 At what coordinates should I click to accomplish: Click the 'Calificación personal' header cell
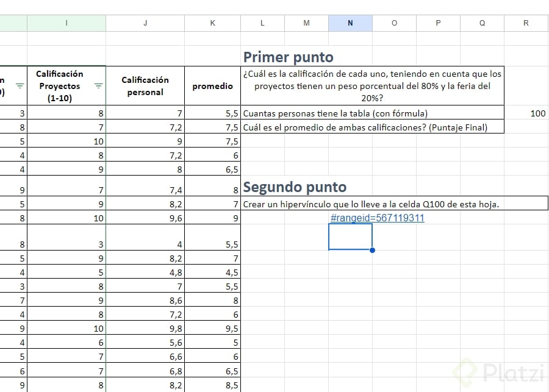[145, 86]
